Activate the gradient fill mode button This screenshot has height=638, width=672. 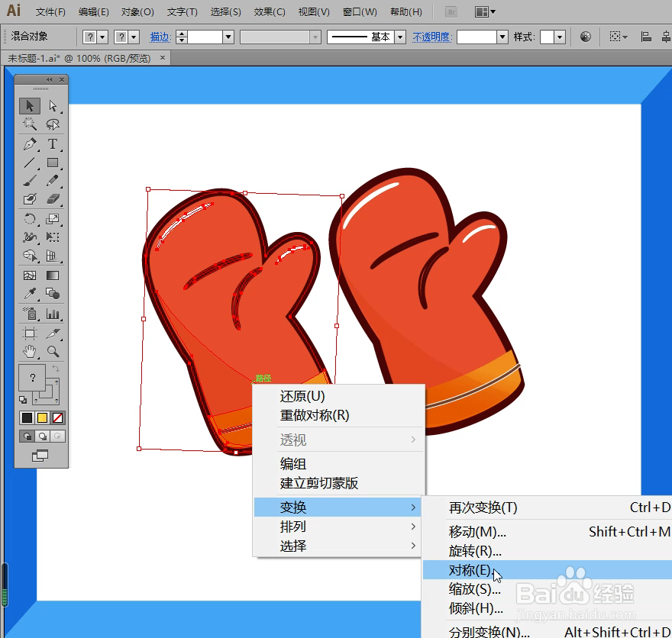click(x=42, y=436)
